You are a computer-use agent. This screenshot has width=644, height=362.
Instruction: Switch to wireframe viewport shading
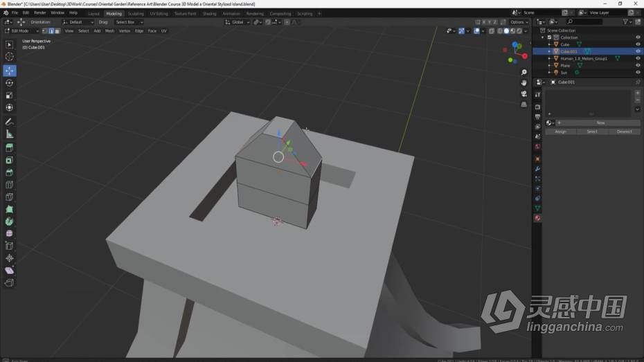(x=500, y=30)
